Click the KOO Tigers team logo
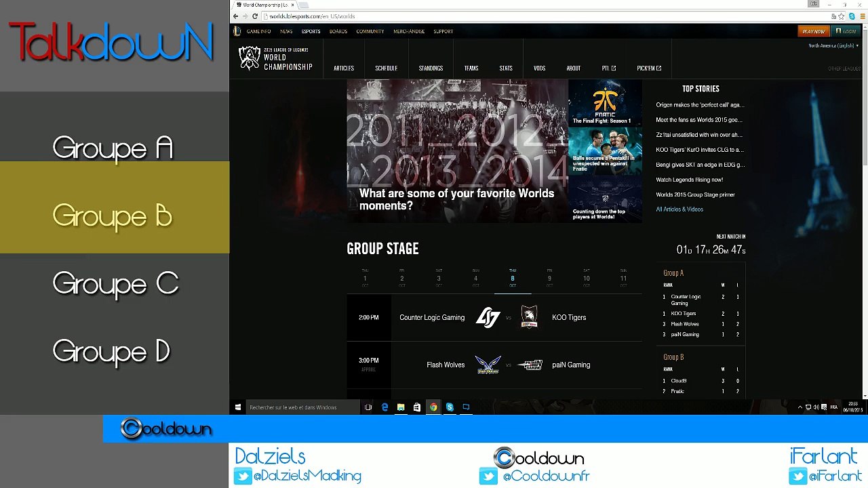Screen dimensions: 868x488 click(529, 317)
